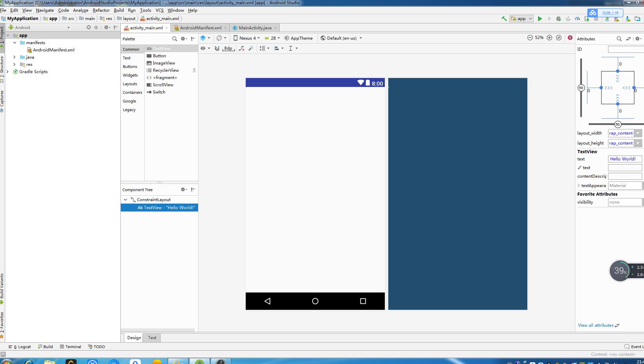The height and width of the screenshot is (364, 644).
Task: Open the VCS menu
Action: coord(159,10)
